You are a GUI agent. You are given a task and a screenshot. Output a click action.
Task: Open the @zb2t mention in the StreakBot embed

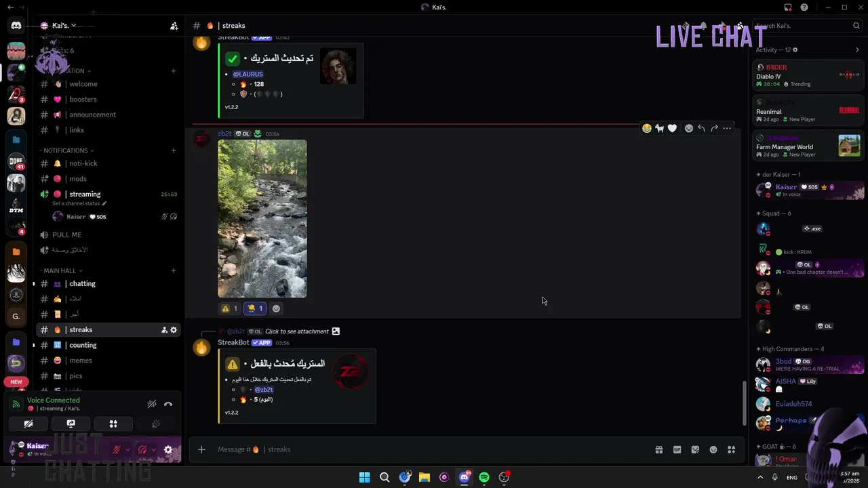pos(264,390)
